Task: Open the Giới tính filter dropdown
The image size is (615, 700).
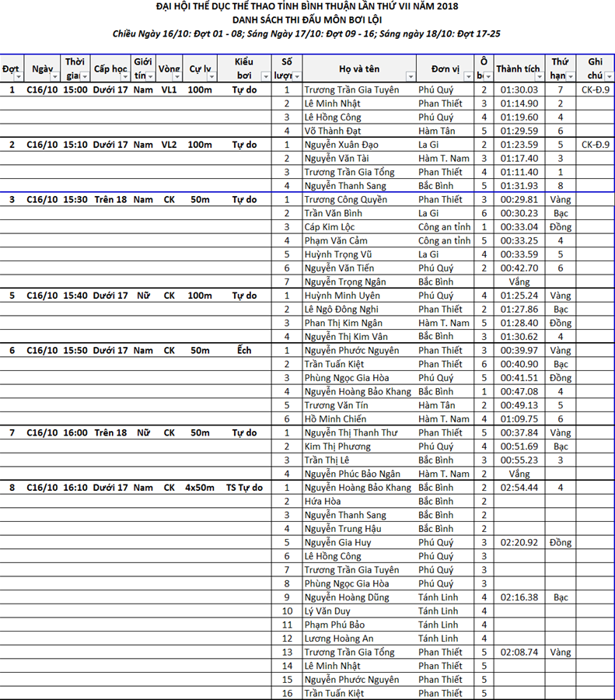Action: coord(150,77)
